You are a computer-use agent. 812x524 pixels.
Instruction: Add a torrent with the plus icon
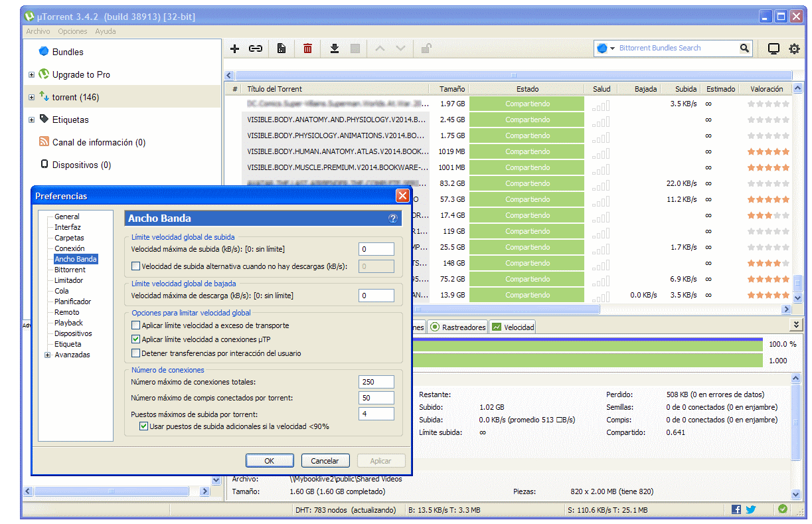[x=234, y=48]
